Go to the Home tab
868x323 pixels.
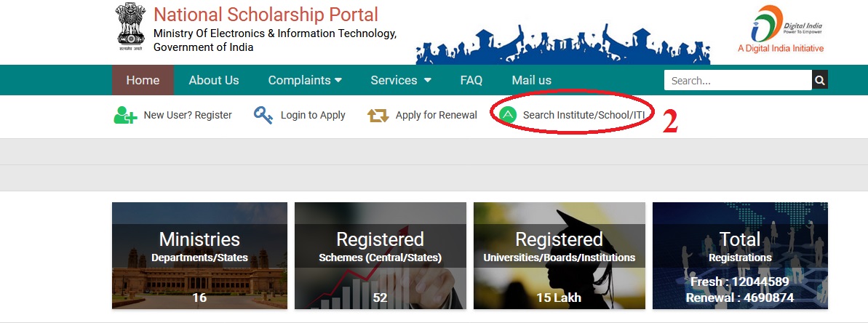(x=143, y=80)
